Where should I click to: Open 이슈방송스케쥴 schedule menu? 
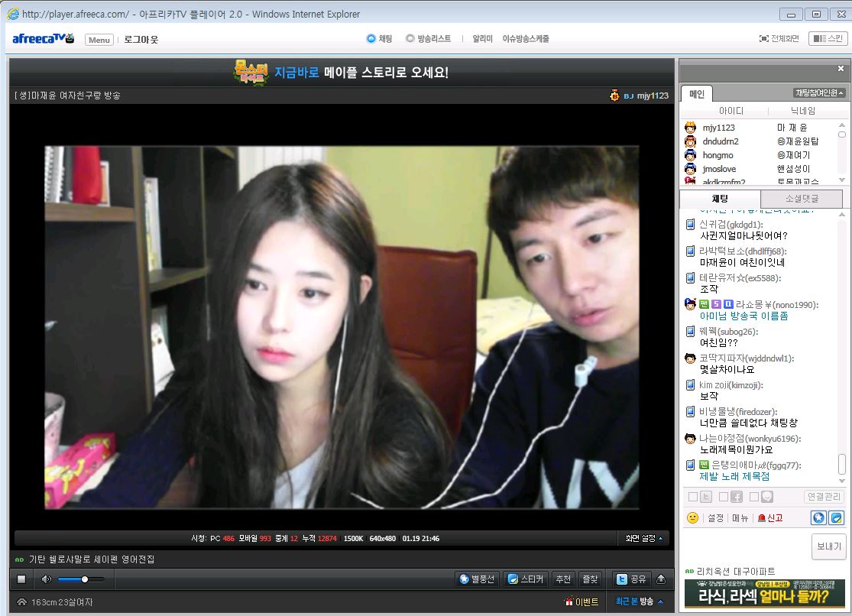[x=526, y=39]
